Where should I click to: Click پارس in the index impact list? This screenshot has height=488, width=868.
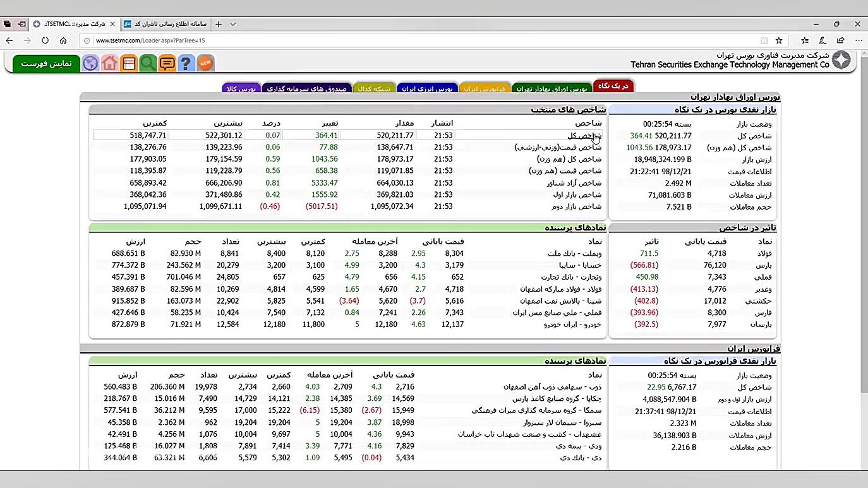click(x=764, y=265)
